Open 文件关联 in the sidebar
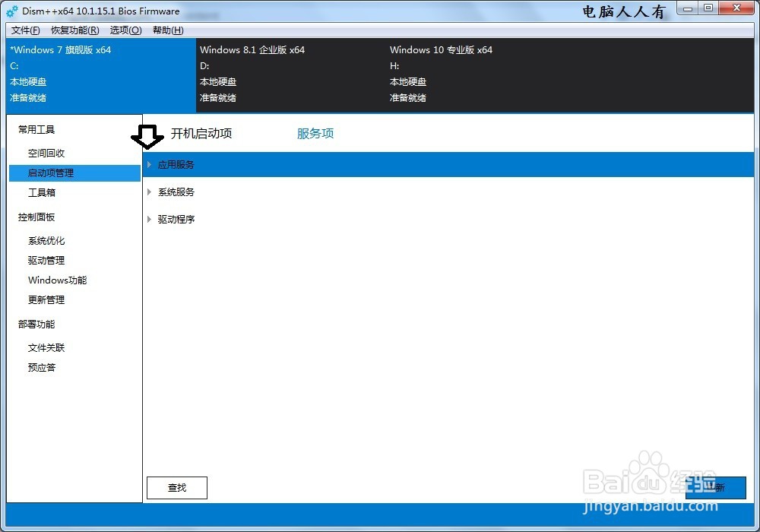760x532 pixels. [x=46, y=347]
